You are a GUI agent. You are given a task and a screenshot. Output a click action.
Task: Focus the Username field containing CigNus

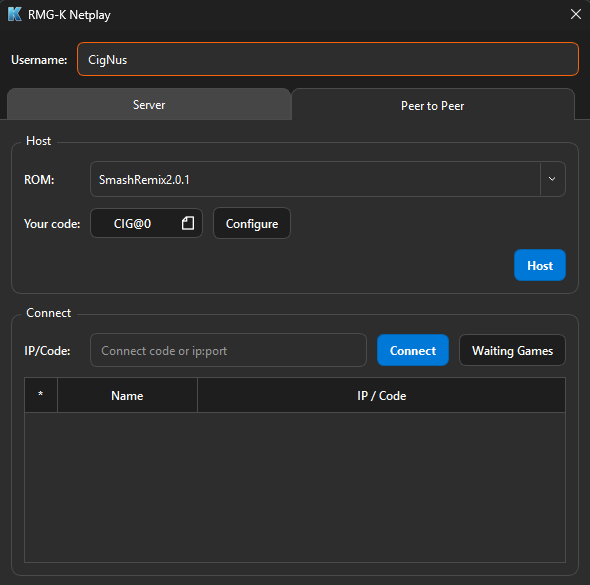[328, 59]
